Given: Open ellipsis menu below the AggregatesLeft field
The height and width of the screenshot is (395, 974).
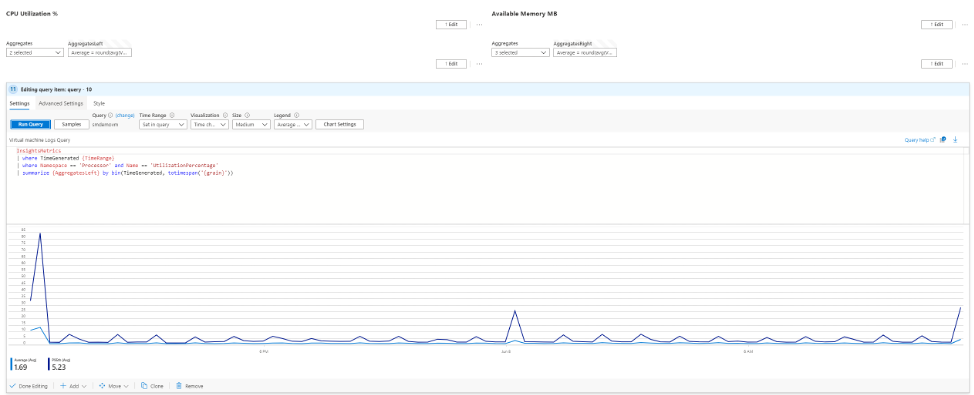Looking at the screenshot, I should 479,64.
